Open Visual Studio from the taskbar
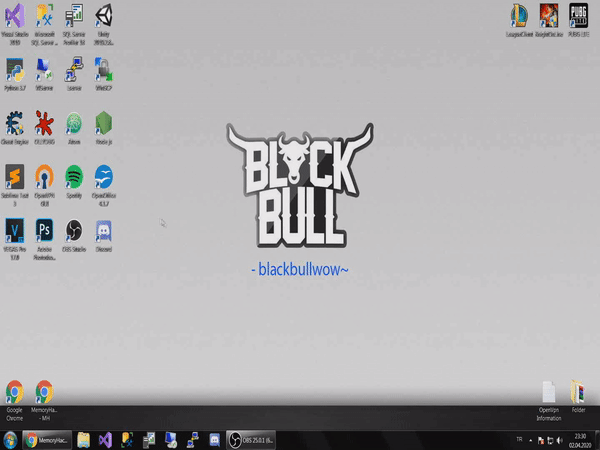Viewport: 600px width, 450px height. coord(105,440)
